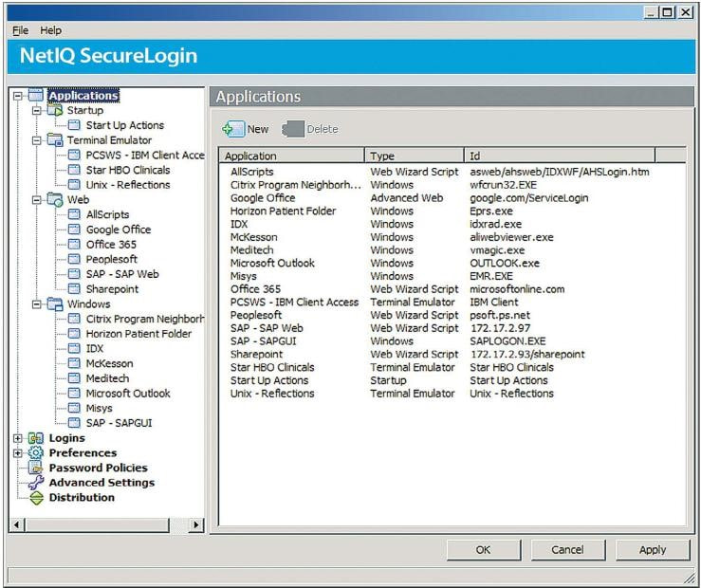Viewport: 701px width, 588px height.
Task: Click the wfcrun32.EXE Id cell
Action: 503,185
